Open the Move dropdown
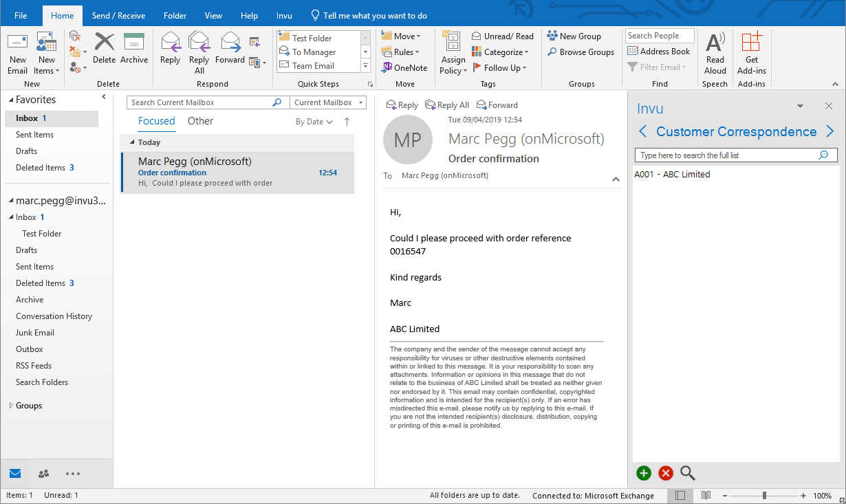 click(x=400, y=36)
